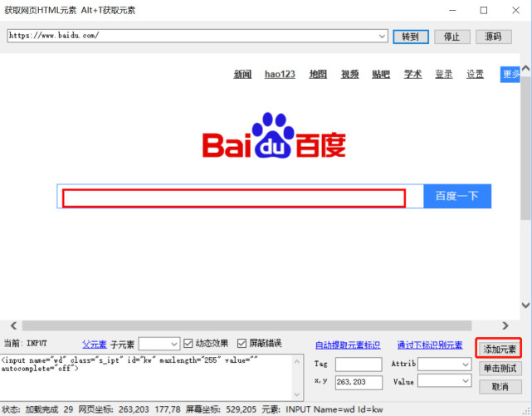Click the horizontal scrollbar thumb

[x=247, y=325]
